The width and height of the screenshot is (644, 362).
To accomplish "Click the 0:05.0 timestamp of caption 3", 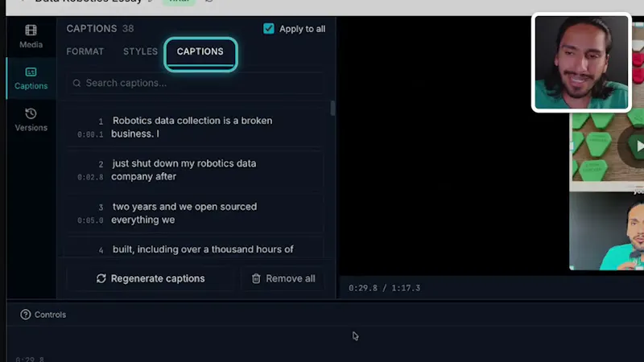I will 90,220.
